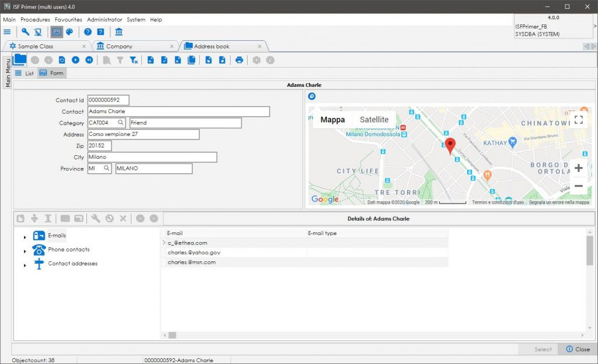Click the Close button at bottom

coord(578,349)
